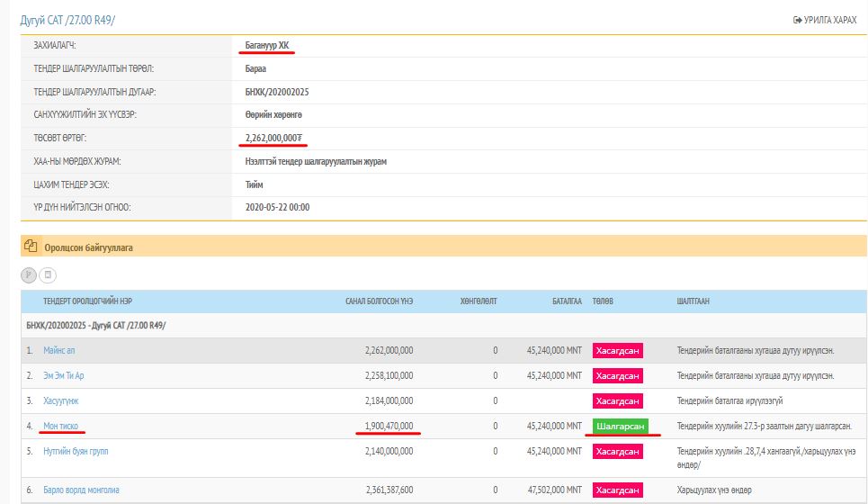The height and width of the screenshot is (504, 868).
Task: Click the flag icon round button
Action: (x=30, y=274)
